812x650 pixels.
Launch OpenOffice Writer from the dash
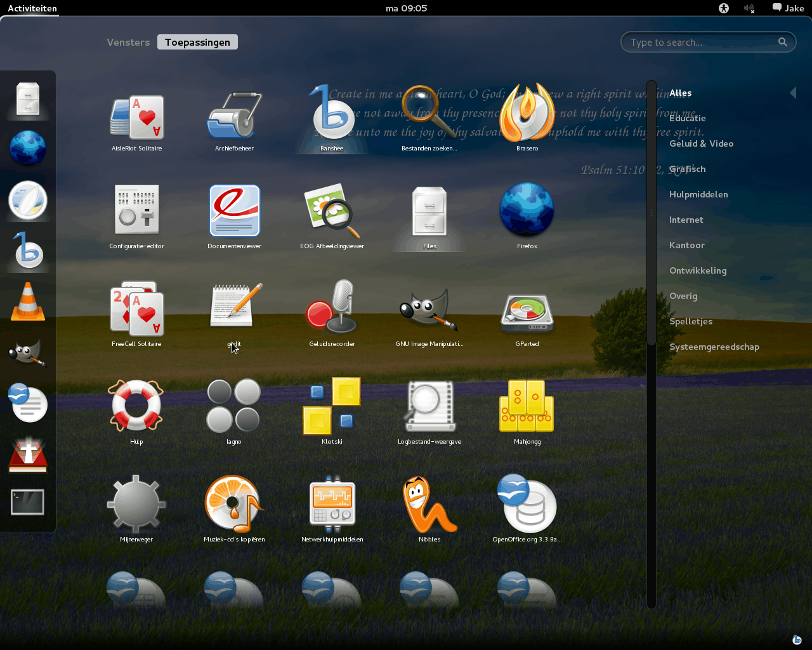pyautogui.click(x=28, y=403)
